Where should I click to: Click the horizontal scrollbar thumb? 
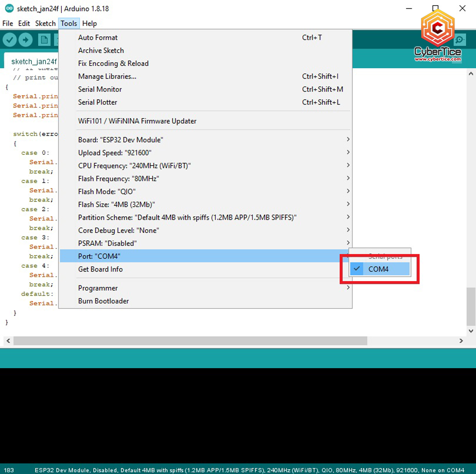point(190,341)
